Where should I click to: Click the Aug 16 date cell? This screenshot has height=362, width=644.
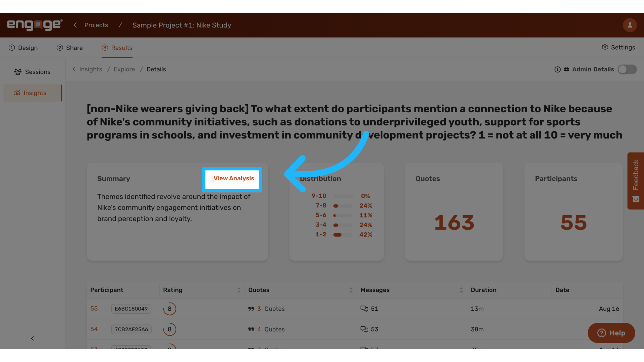609,309
